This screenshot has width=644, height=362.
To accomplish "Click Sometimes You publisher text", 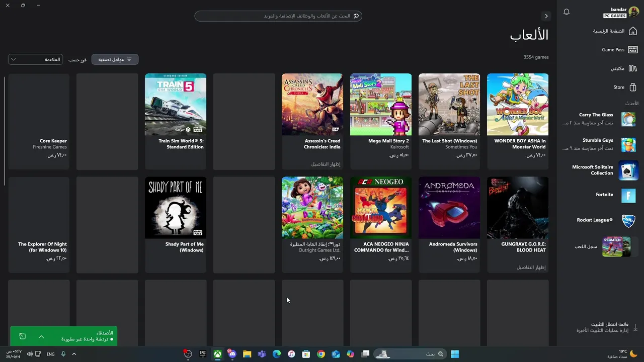I will coord(461,147).
